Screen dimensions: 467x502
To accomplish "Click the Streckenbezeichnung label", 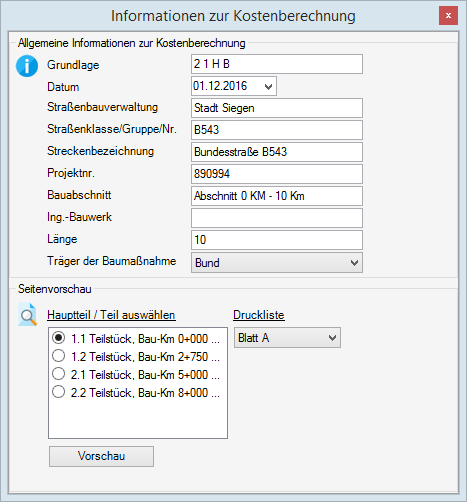I will pos(100,151).
